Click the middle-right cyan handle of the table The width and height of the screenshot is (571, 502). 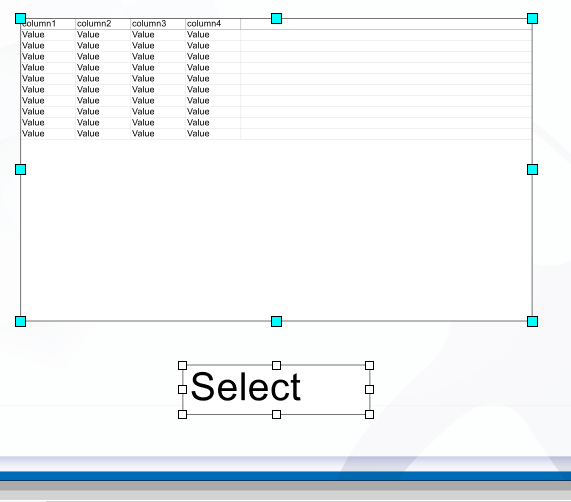(x=532, y=170)
